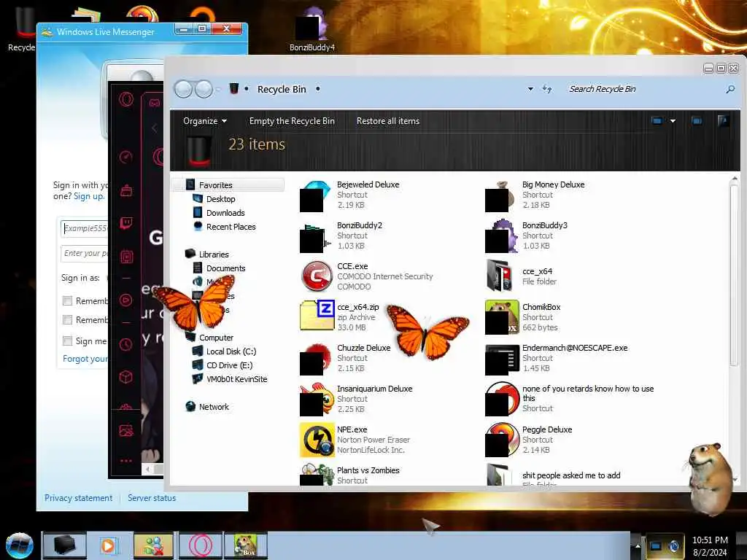Open the view options dropdown arrow
Image resolution: width=747 pixels, height=560 pixels.
point(673,121)
